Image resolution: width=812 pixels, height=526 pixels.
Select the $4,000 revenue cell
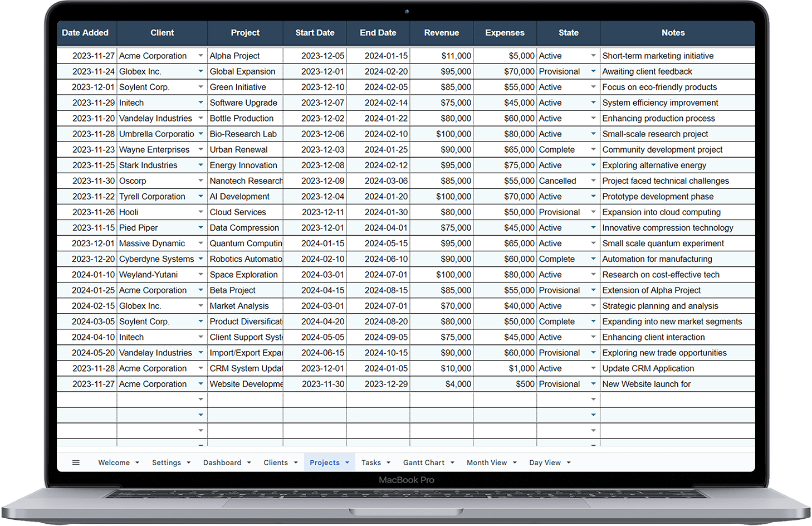[x=442, y=383]
